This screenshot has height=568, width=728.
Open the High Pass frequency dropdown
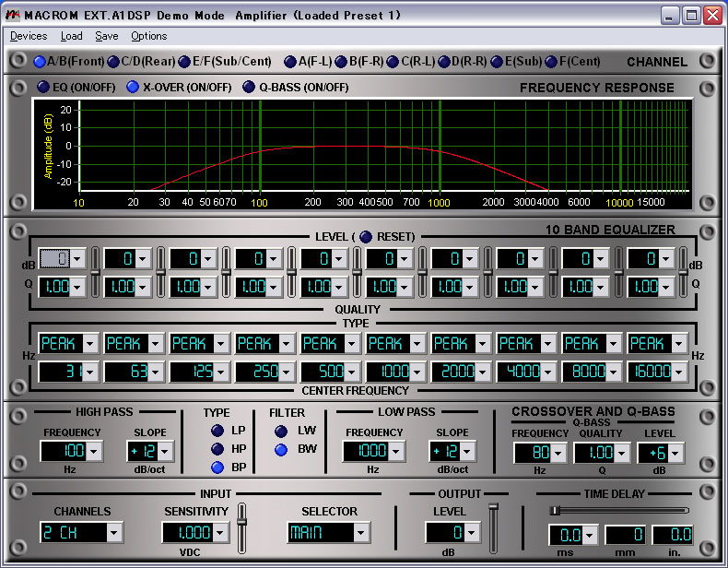click(94, 451)
